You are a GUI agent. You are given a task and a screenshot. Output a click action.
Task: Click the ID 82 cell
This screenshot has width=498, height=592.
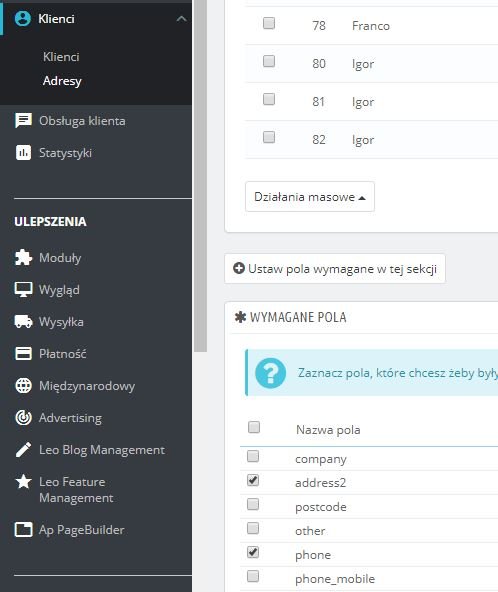[319, 140]
